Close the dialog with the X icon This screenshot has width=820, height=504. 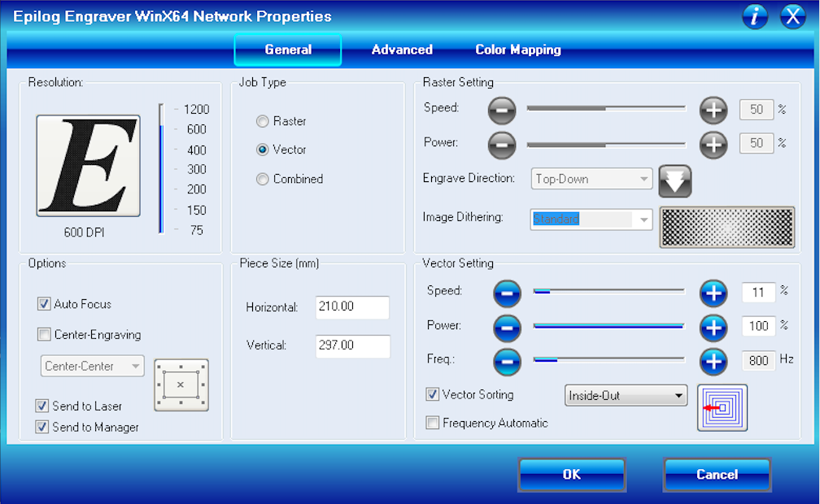(x=793, y=16)
